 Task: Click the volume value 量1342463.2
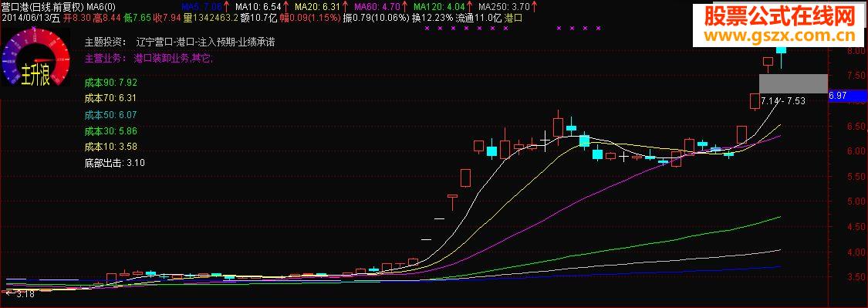tap(211, 18)
